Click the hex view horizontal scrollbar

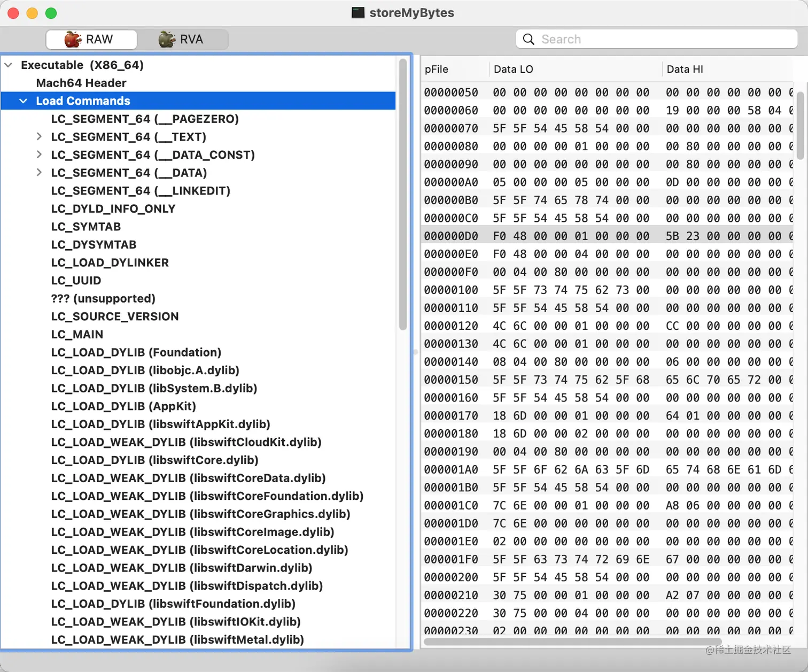572,642
